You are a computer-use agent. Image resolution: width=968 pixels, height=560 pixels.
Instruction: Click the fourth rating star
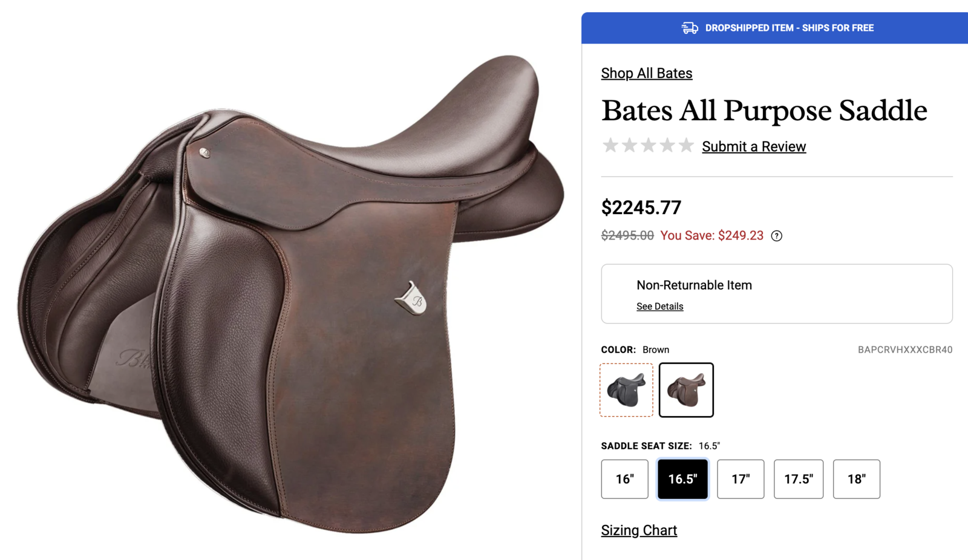[667, 145]
